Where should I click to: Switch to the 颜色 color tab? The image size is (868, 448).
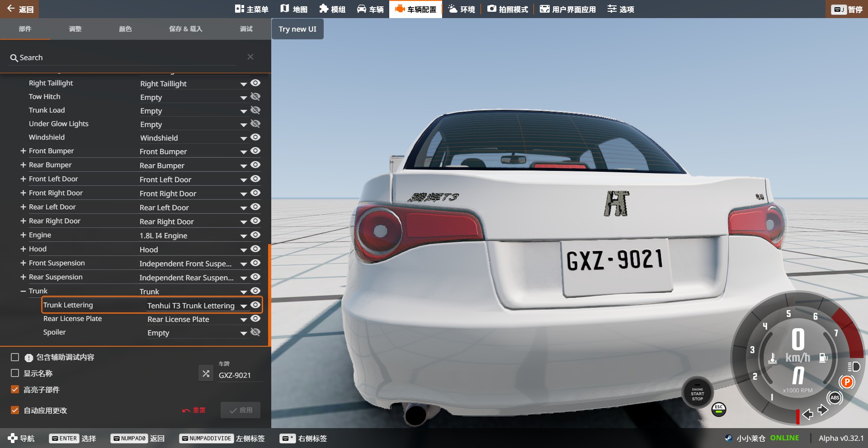tap(125, 29)
